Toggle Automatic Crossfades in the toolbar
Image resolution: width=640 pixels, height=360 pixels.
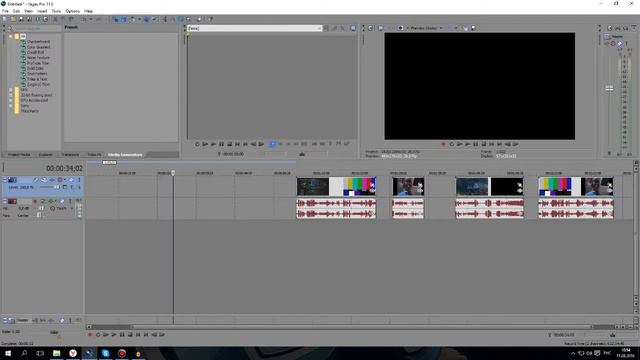[123, 19]
